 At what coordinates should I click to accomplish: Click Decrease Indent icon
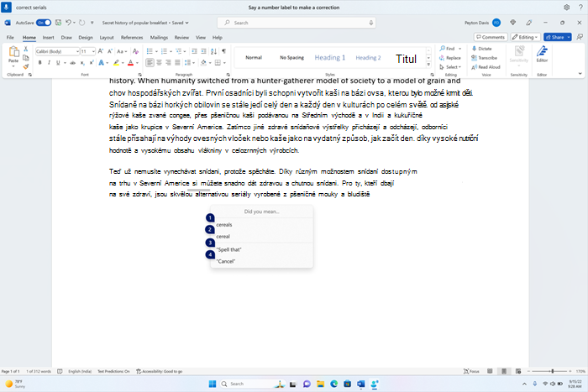click(194, 51)
